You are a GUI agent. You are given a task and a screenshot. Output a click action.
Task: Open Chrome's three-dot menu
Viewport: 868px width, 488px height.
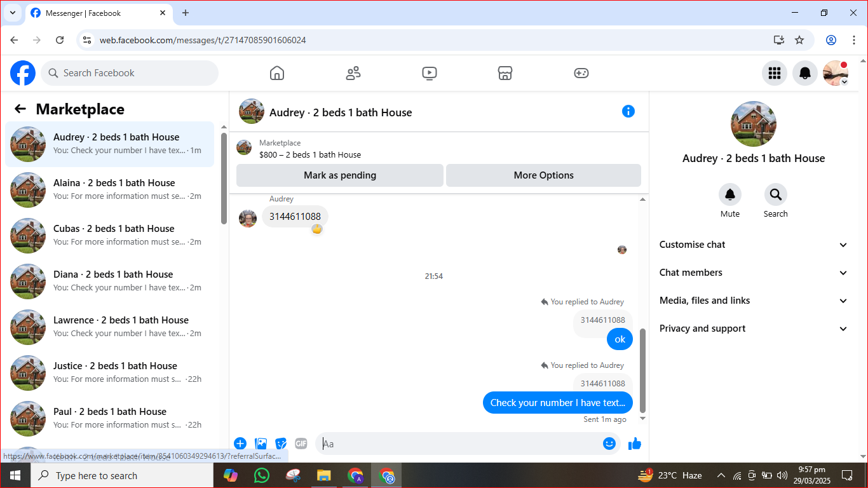[853, 40]
